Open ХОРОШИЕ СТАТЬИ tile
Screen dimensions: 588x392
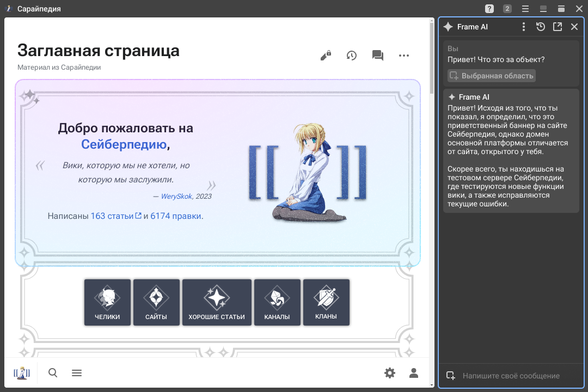(217, 302)
